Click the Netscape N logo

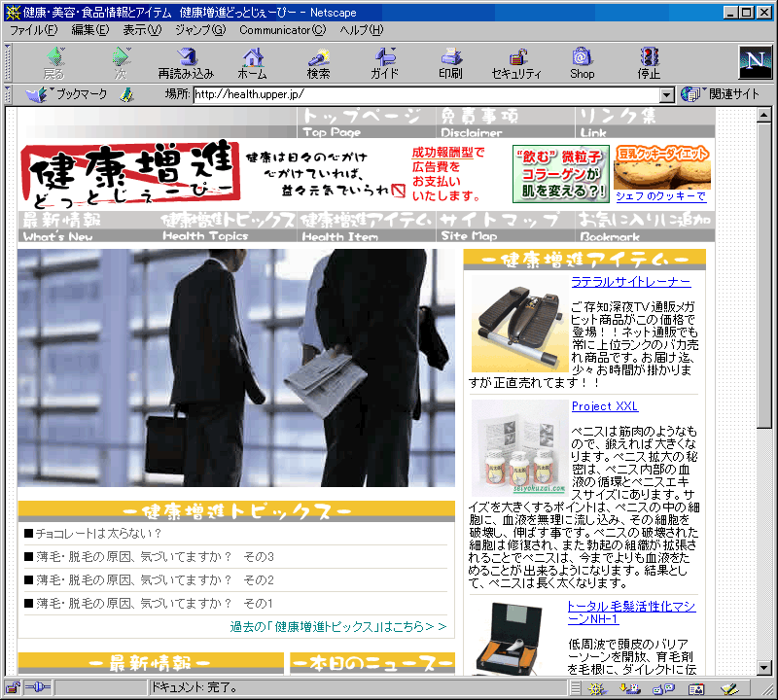point(755,62)
